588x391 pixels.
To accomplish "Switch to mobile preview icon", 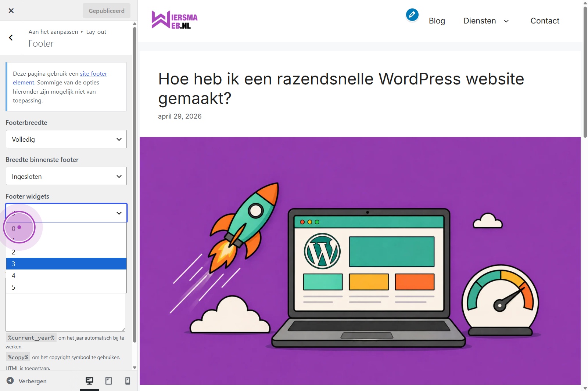I will (x=128, y=381).
